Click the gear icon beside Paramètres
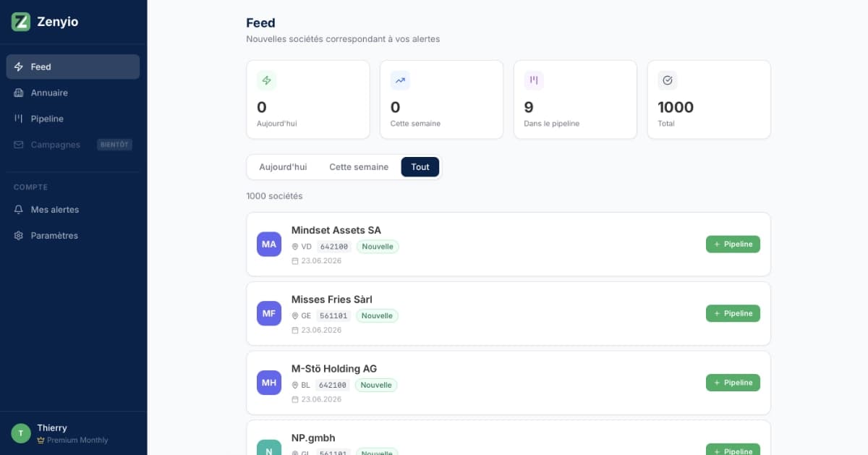The width and height of the screenshot is (868, 455). pyautogui.click(x=19, y=236)
